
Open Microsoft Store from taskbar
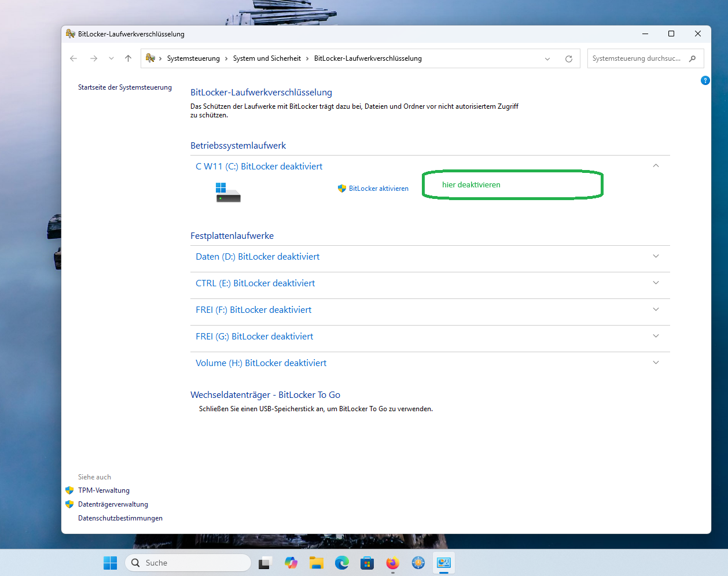[x=367, y=563]
